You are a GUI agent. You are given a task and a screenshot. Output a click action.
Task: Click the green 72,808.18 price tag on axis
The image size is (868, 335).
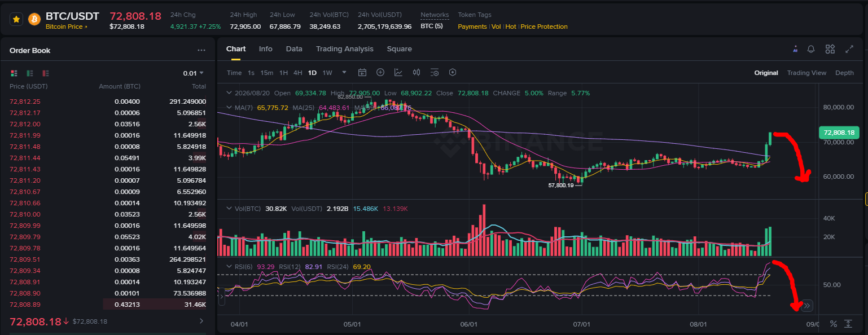pyautogui.click(x=839, y=133)
